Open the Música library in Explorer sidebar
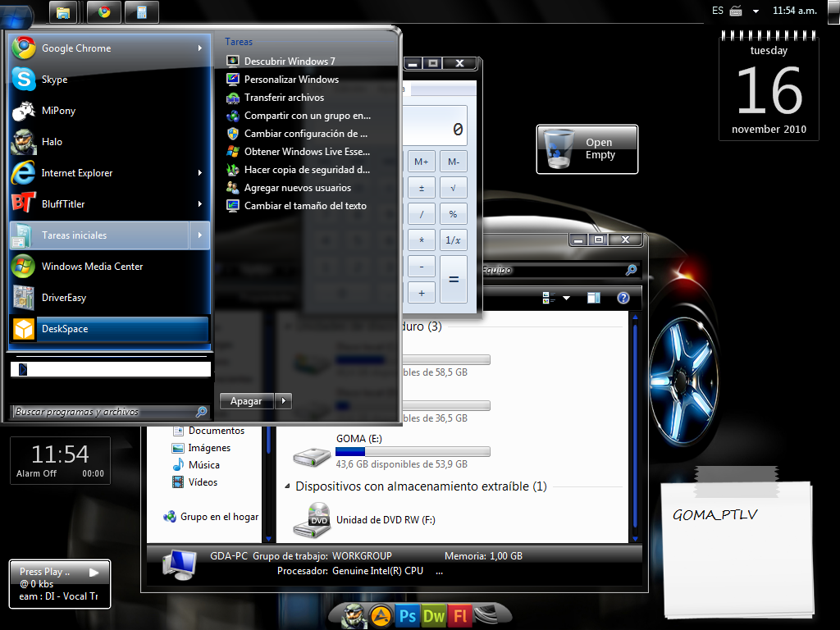Viewport: 840px width, 630px height. [x=203, y=465]
